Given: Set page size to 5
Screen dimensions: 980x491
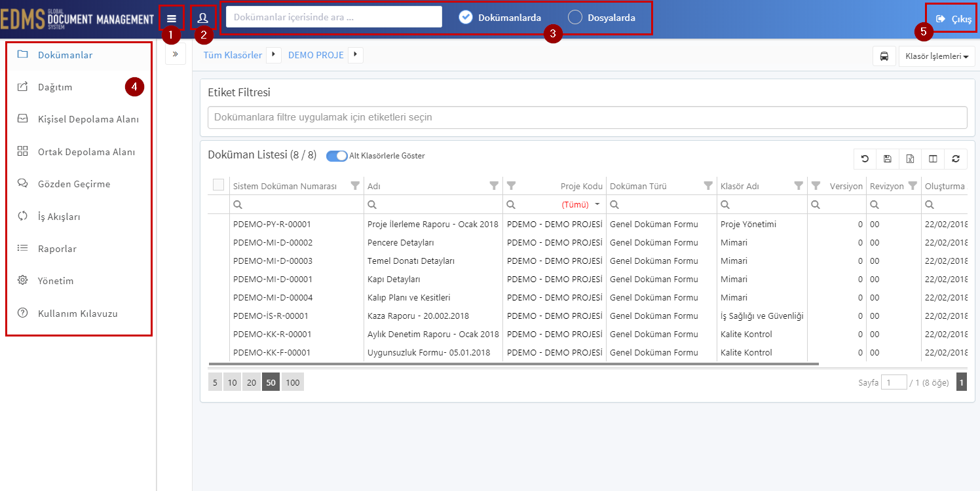Looking at the screenshot, I should coord(215,382).
